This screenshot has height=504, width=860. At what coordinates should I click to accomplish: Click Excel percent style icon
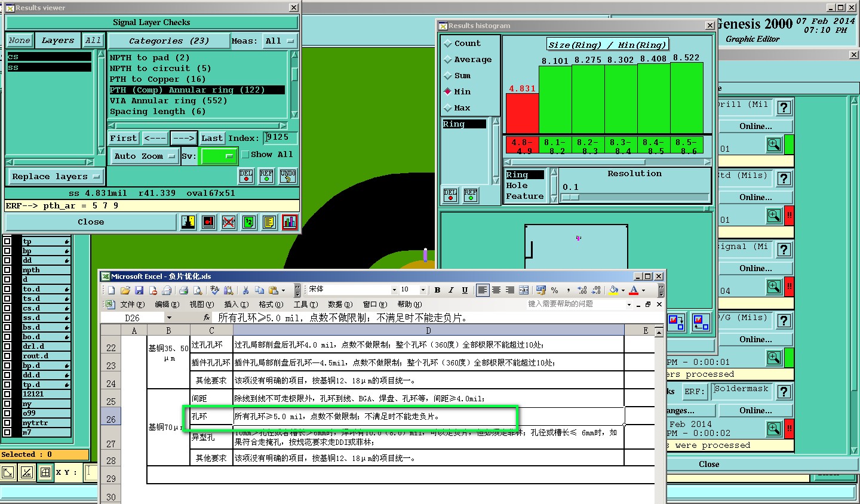tap(555, 290)
